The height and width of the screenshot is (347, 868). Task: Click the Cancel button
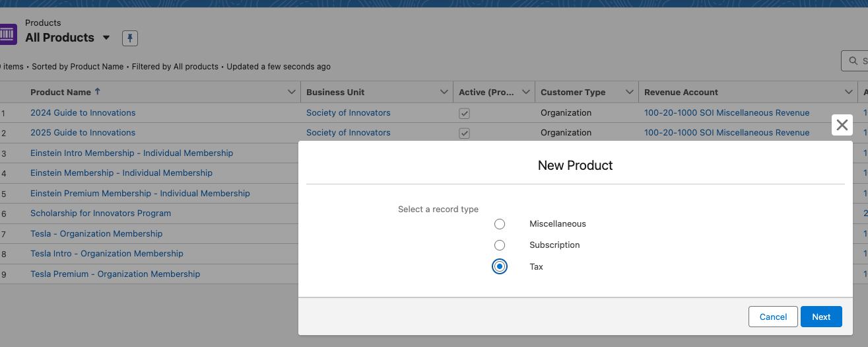point(773,317)
